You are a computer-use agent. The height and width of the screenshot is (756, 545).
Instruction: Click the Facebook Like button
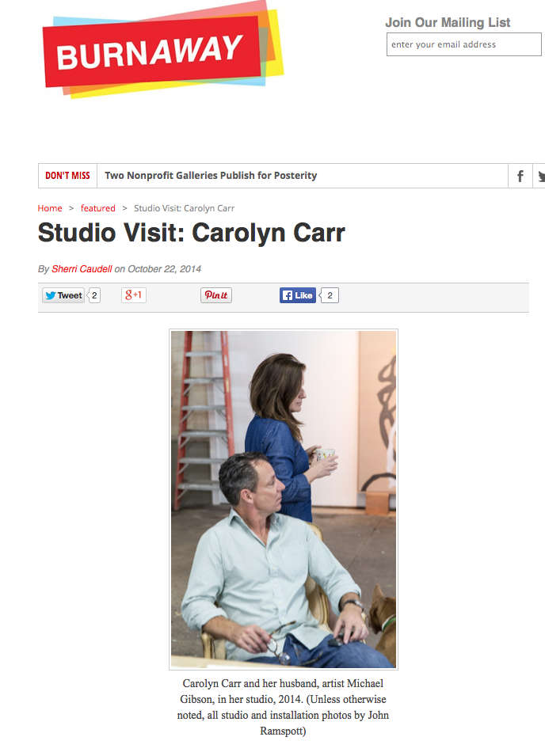click(298, 295)
